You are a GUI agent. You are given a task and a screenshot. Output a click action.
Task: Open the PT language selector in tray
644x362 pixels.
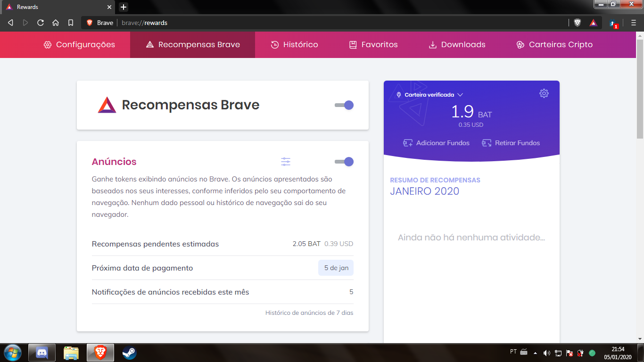513,352
